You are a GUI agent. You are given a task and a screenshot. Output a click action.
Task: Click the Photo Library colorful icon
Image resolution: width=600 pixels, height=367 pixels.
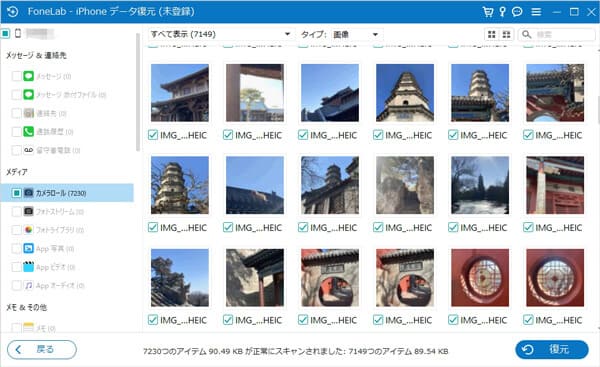(x=29, y=230)
